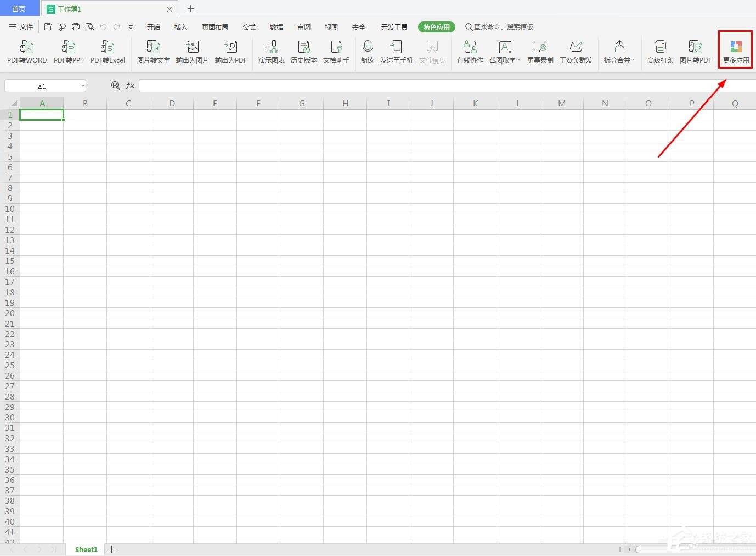756x556 pixels.
Task: Click the 查找命令、搜索模板 search box
Action: (x=499, y=27)
